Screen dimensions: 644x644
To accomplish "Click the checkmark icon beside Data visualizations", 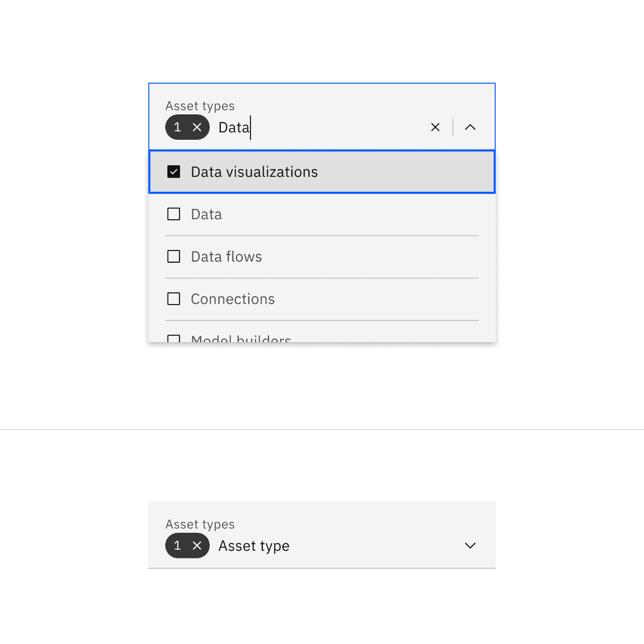I will coord(174,172).
